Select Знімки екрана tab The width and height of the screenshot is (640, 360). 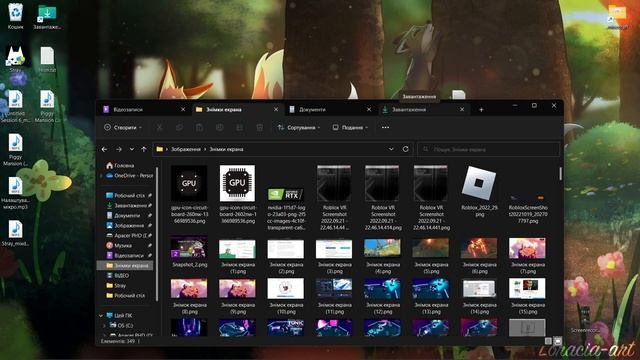pos(223,109)
